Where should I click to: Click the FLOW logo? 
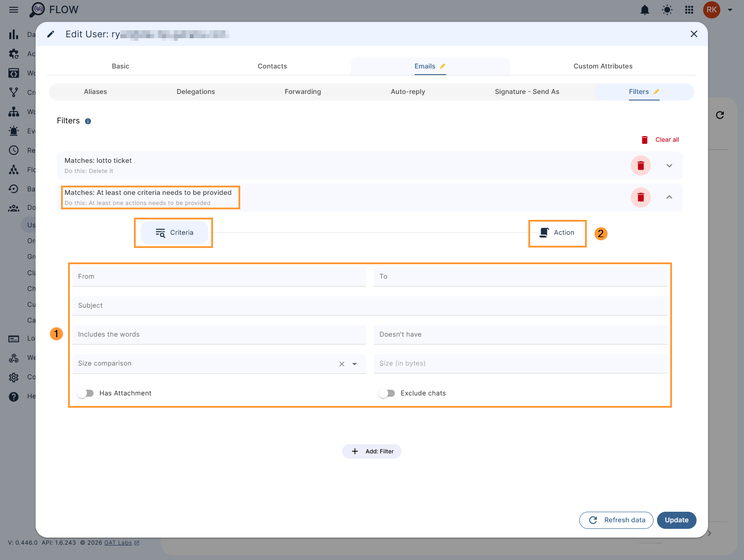click(x=54, y=10)
